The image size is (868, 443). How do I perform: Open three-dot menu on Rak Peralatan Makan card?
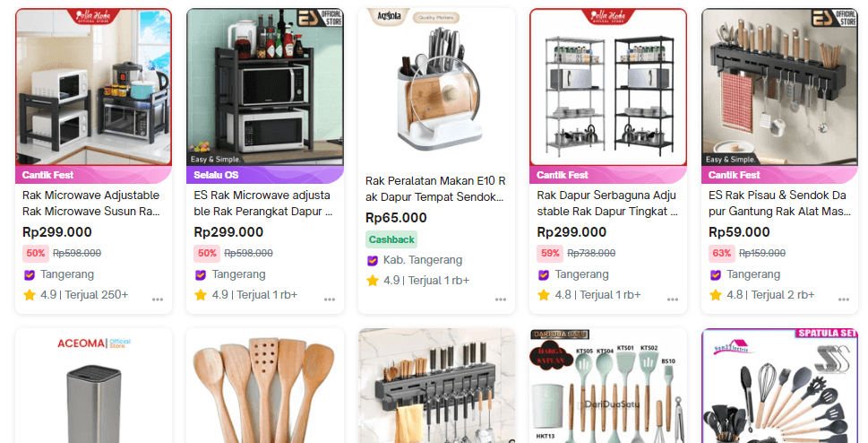(501, 300)
